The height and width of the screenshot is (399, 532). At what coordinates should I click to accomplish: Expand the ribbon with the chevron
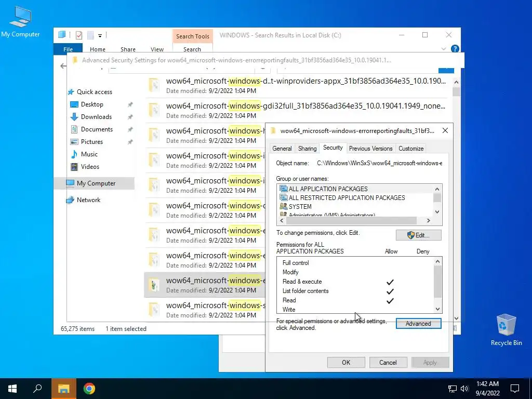[x=444, y=49]
